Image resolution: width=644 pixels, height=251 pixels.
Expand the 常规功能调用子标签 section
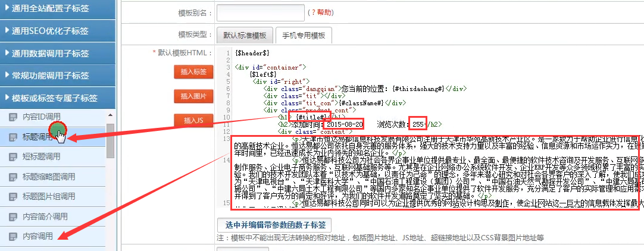coord(54,76)
